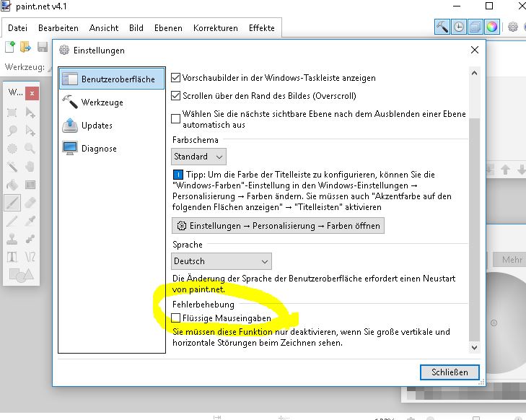This screenshot has height=420, width=526.
Task: Open the Sprache Deutsch dropdown
Action: (222, 261)
